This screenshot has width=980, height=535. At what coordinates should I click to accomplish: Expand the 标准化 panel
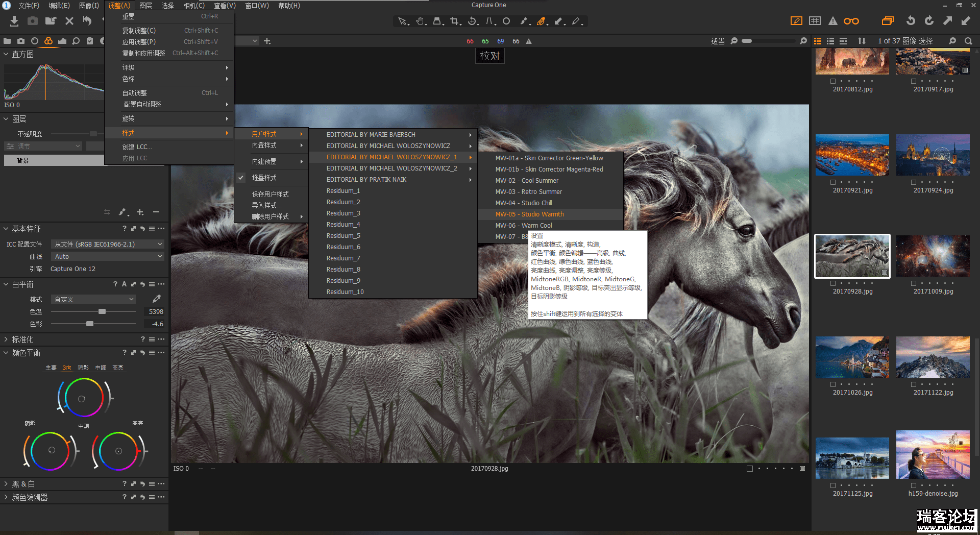[6, 339]
